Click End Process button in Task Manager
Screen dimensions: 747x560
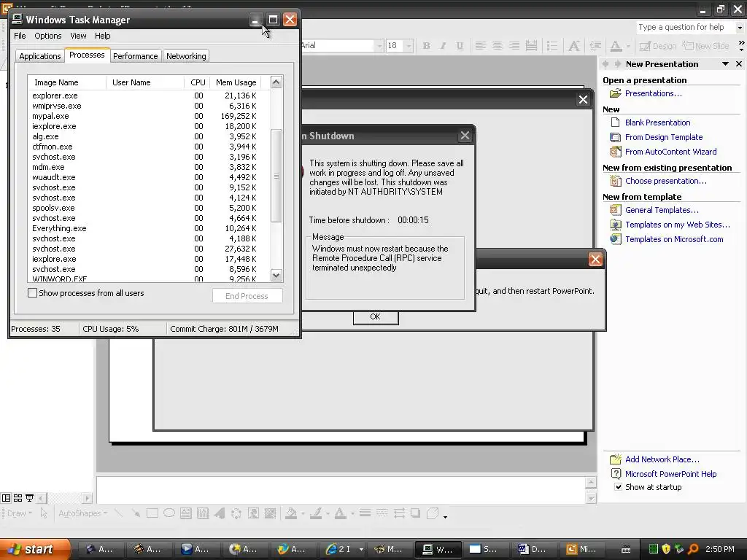pos(247,296)
